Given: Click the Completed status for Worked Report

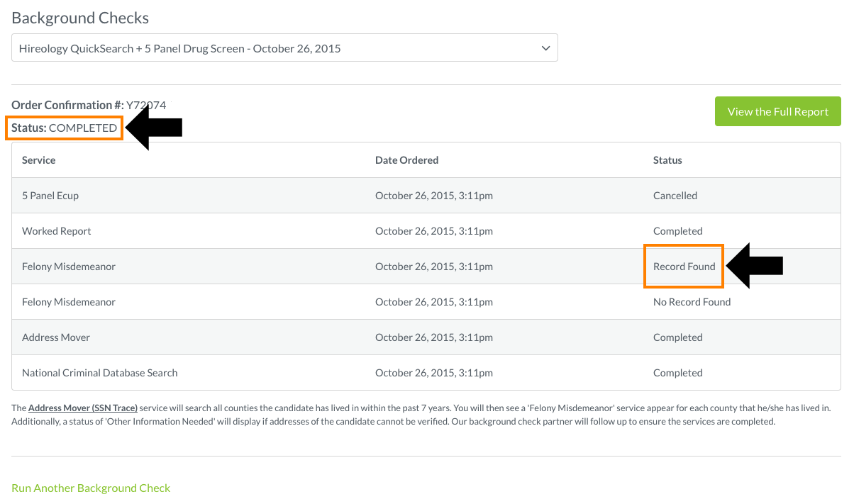Looking at the screenshot, I should point(678,231).
